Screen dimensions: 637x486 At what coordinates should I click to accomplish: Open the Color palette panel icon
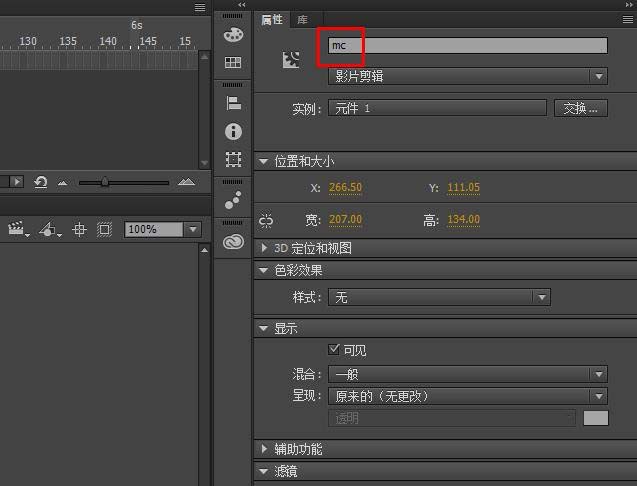click(233, 35)
